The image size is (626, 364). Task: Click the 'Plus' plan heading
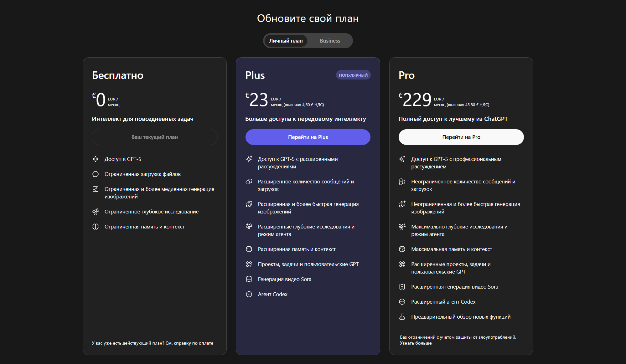point(255,75)
